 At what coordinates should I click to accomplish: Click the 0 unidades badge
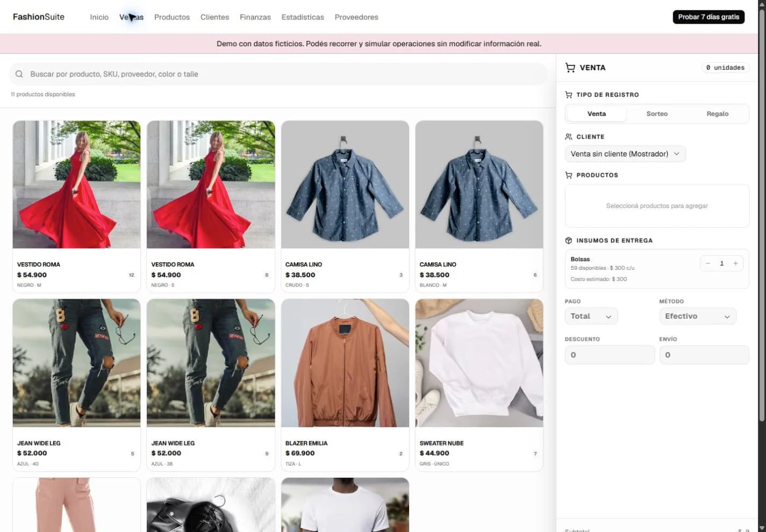click(725, 68)
